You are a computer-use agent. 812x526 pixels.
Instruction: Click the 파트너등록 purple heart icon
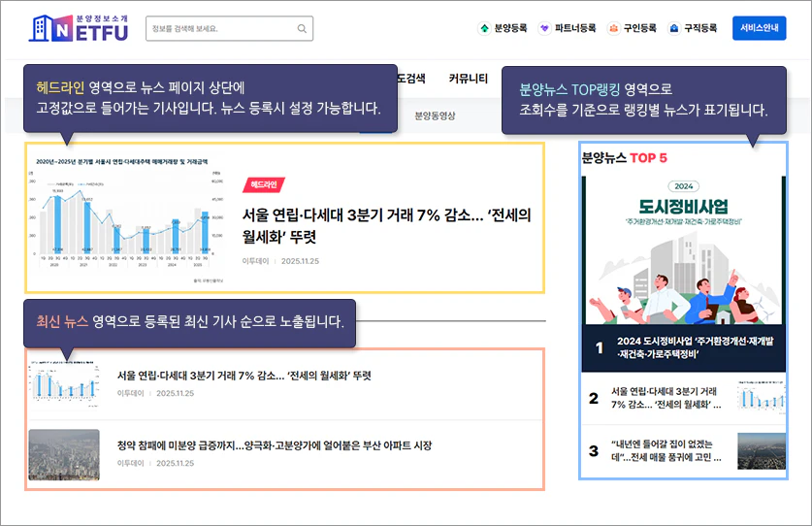pyautogui.click(x=544, y=28)
